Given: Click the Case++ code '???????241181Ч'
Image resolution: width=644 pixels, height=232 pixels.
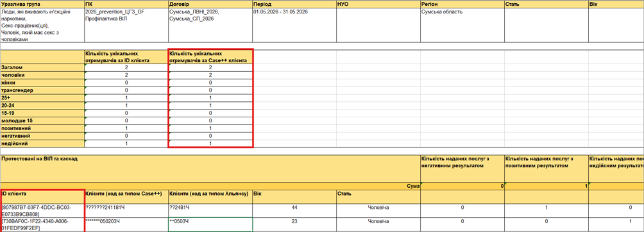Looking at the screenshot, I should pyautogui.click(x=126, y=211).
